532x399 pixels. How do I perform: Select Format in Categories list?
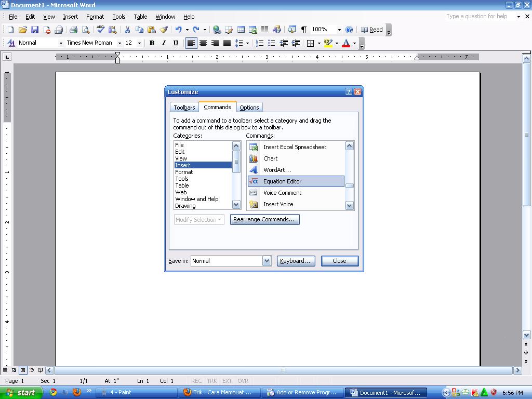203,172
